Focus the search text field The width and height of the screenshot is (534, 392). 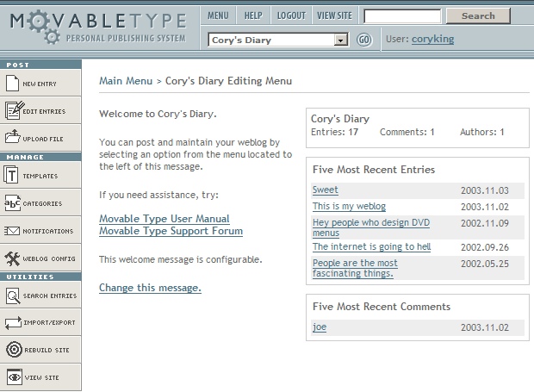point(402,16)
